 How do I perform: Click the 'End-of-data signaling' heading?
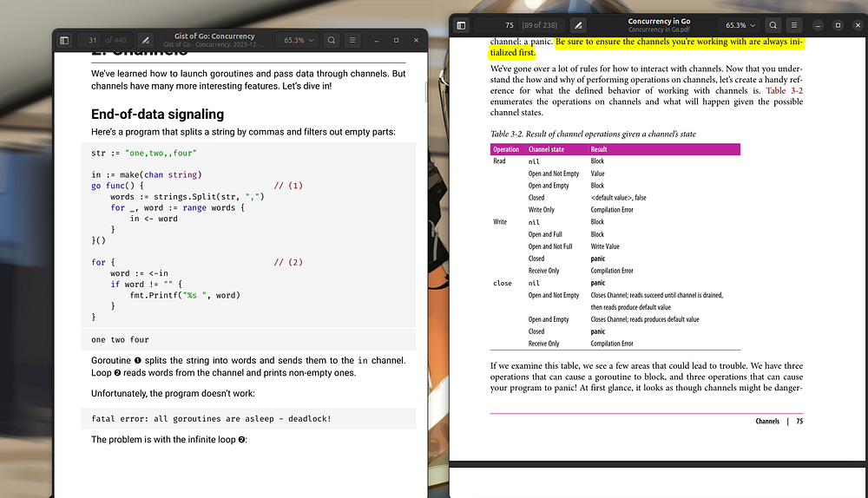158,114
